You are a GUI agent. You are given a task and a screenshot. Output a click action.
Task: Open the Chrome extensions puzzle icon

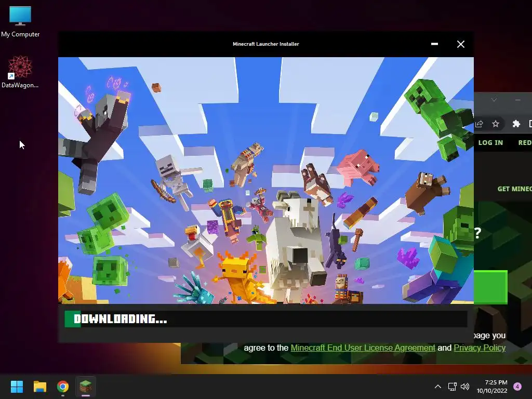coord(516,124)
